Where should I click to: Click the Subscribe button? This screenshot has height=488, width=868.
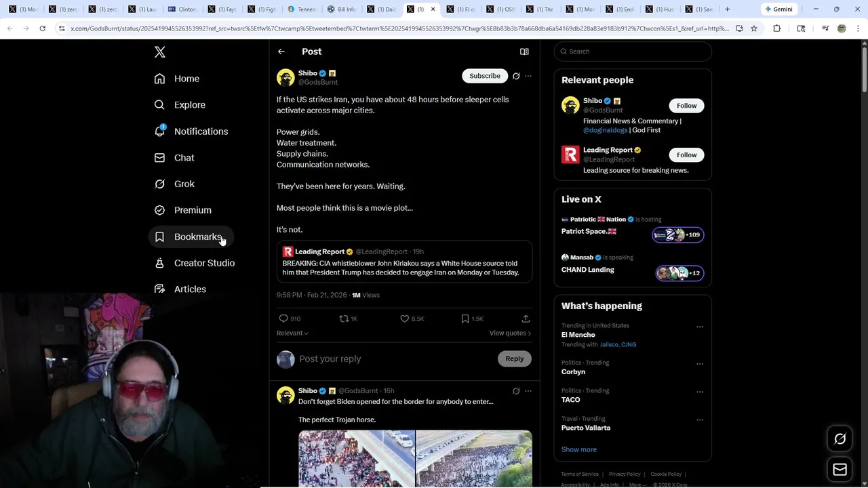click(x=485, y=76)
